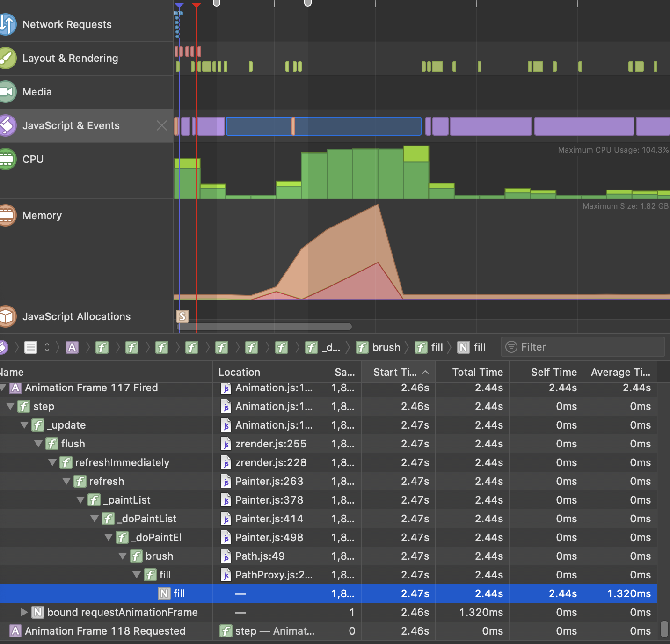Collapse the _paintList row
This screenshot has height=644, width=670.
(80, 500)
